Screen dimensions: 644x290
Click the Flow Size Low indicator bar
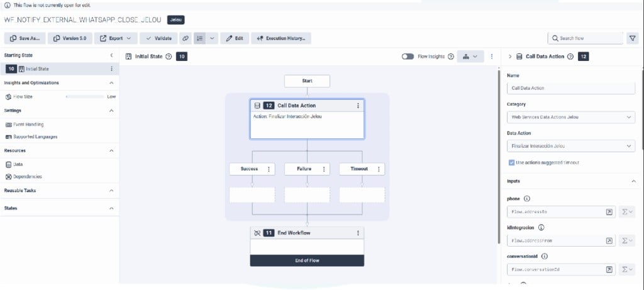tap(85, 97)
